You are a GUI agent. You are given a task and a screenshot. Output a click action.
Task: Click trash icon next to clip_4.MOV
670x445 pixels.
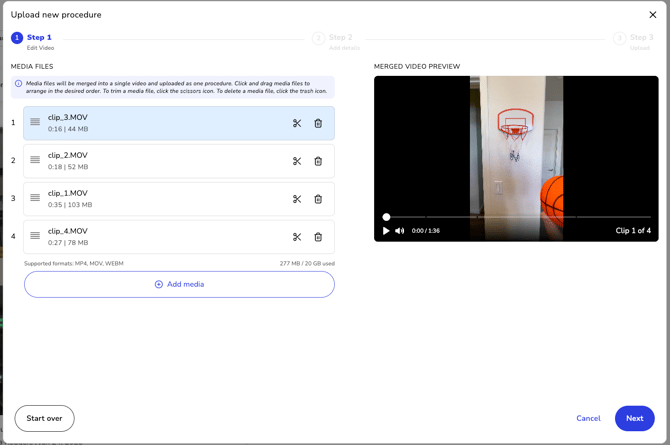pos(318,237)
